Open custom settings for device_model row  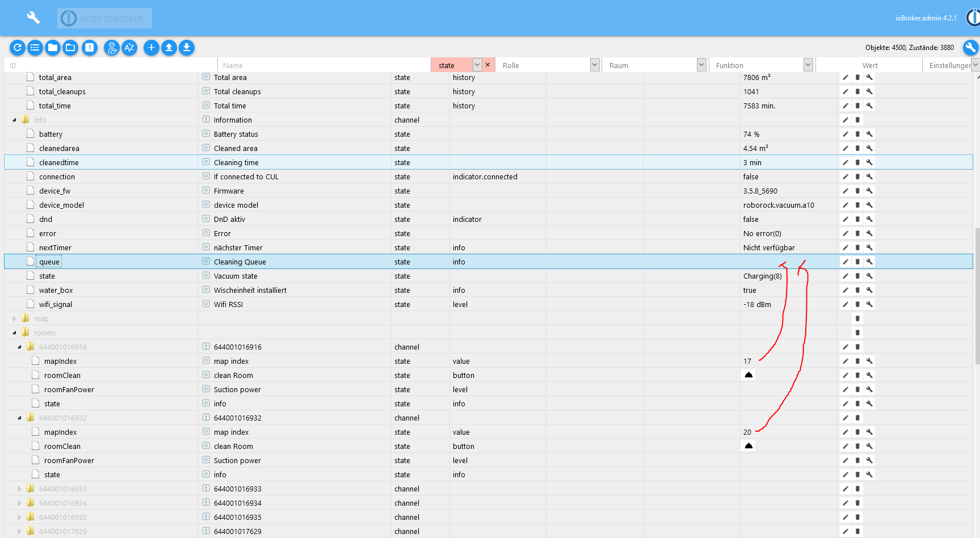[x=869, y=205]
